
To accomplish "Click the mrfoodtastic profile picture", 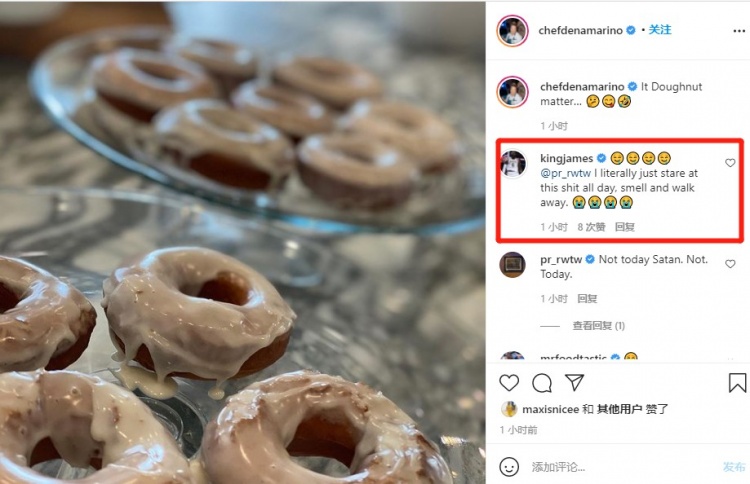I will (512, 359).
